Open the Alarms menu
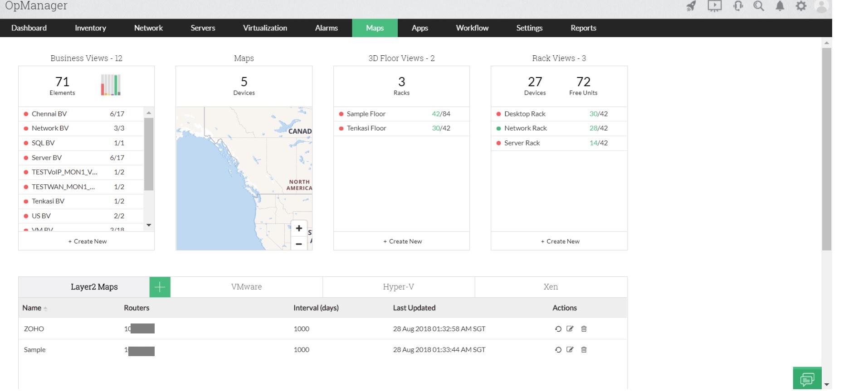 (x=326, y=28)
